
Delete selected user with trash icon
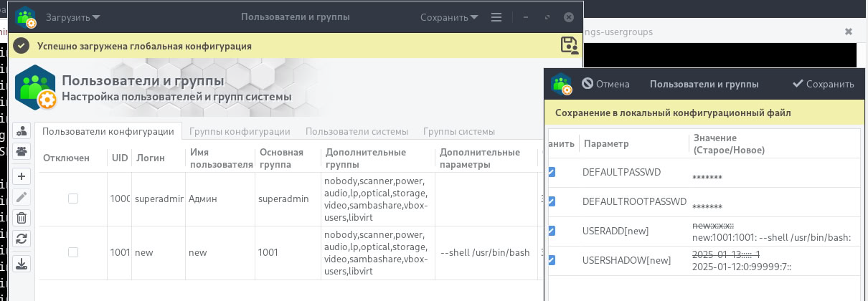pos(22,218)
